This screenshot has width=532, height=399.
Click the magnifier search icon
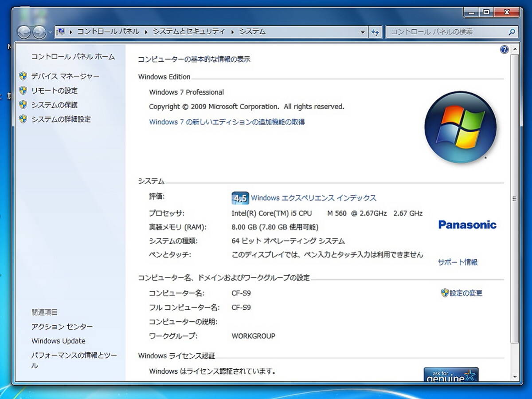tap(512, 32)
